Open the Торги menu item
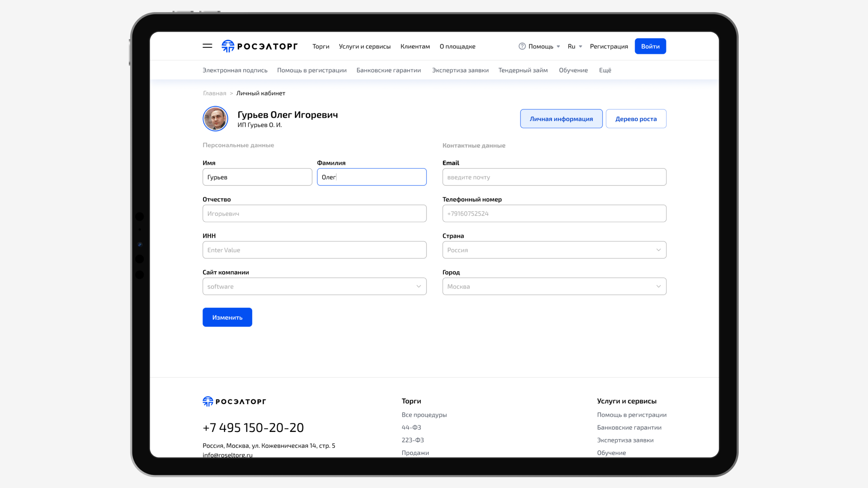 (321, 46)
